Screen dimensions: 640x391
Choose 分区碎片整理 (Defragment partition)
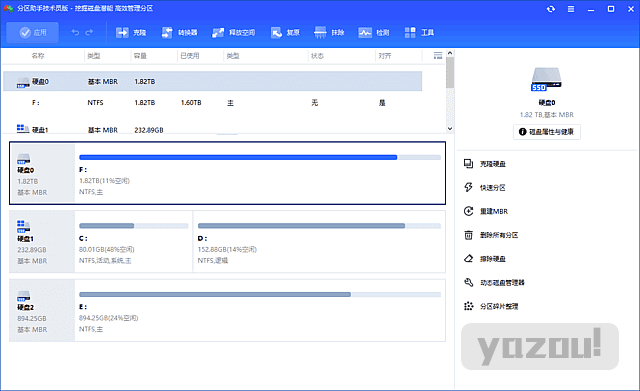491,306
